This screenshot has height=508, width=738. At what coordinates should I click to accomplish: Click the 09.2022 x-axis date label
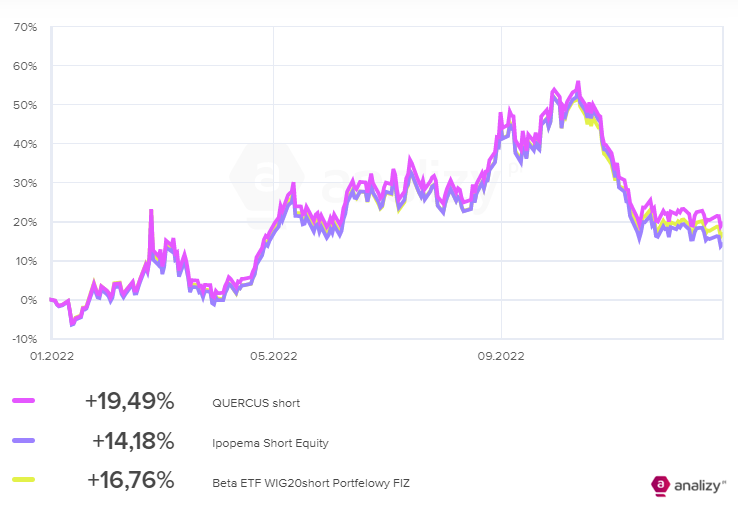point(500,354)
